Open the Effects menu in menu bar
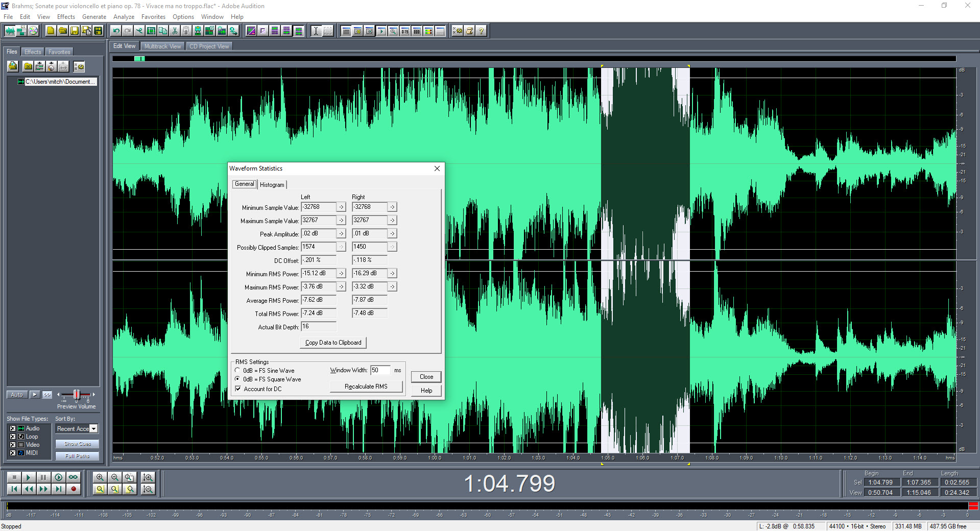Viewport: 980px width, 531px height. click(x=66, y=17)
